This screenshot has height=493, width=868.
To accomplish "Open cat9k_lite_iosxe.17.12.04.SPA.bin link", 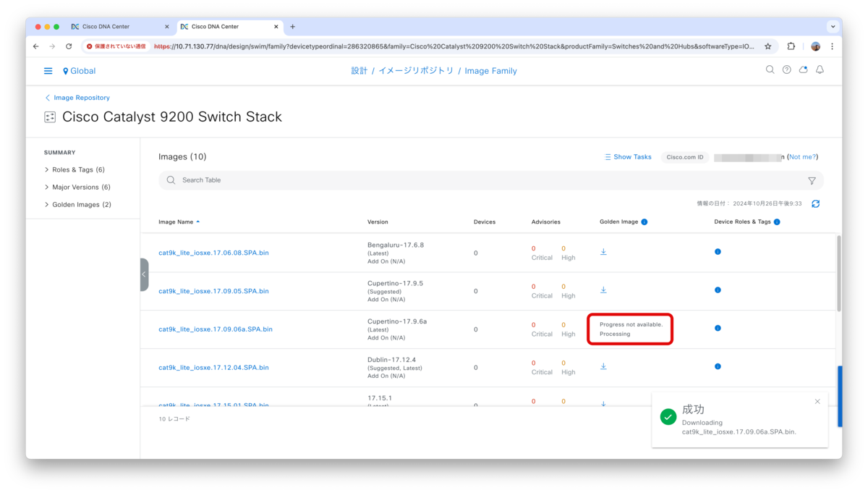I will point(213,368).
